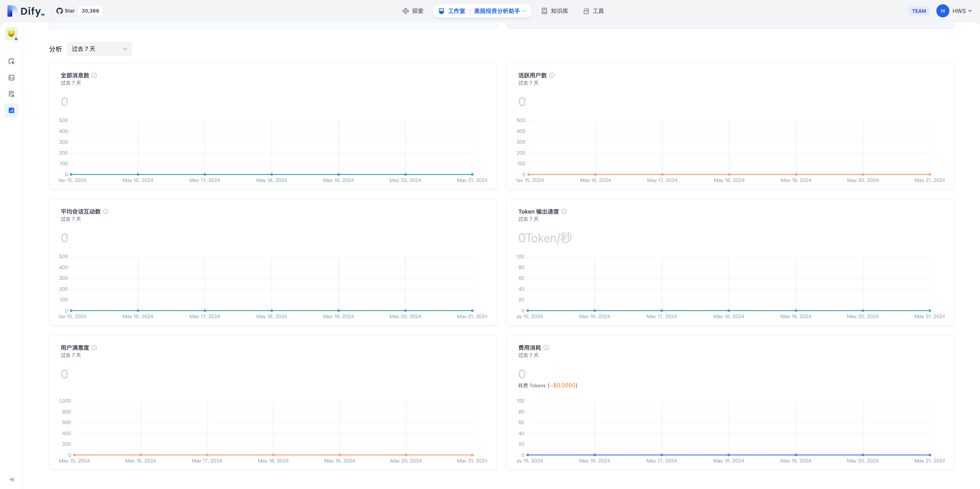Go to the 探索 tab
The image size is (980, 489).
(x=413, y=11)
